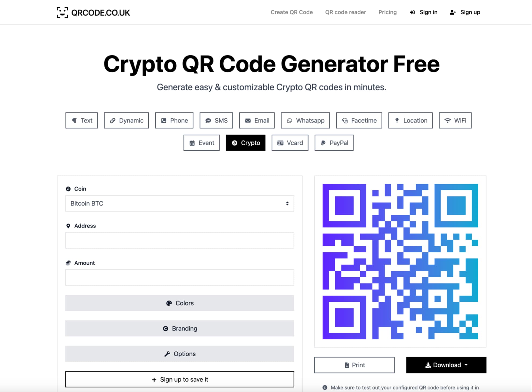
Task: Select the Crypto tab
Action: (245, 142)
